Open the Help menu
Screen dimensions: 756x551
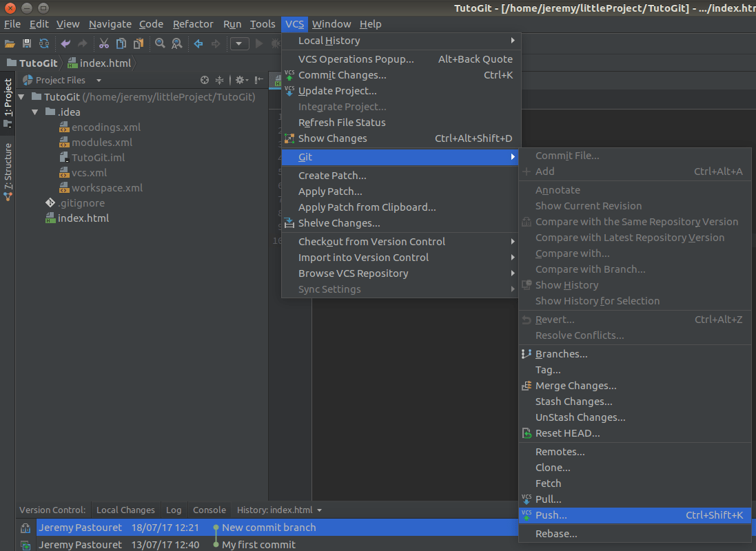(x=370, y=24)
